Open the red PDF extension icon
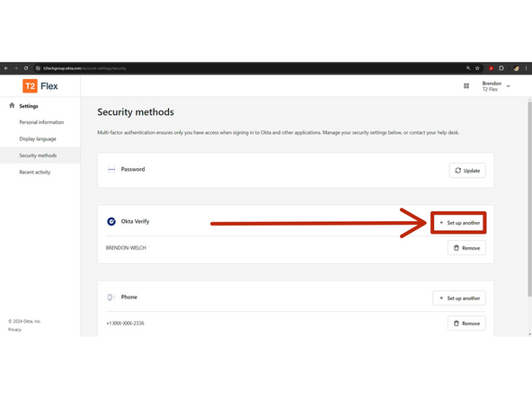This screenshot has height=399, width=532. click(x=491, y=68)
